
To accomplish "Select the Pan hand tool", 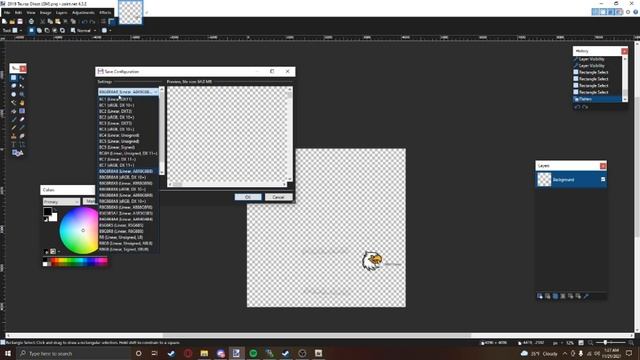I will 22,102.
